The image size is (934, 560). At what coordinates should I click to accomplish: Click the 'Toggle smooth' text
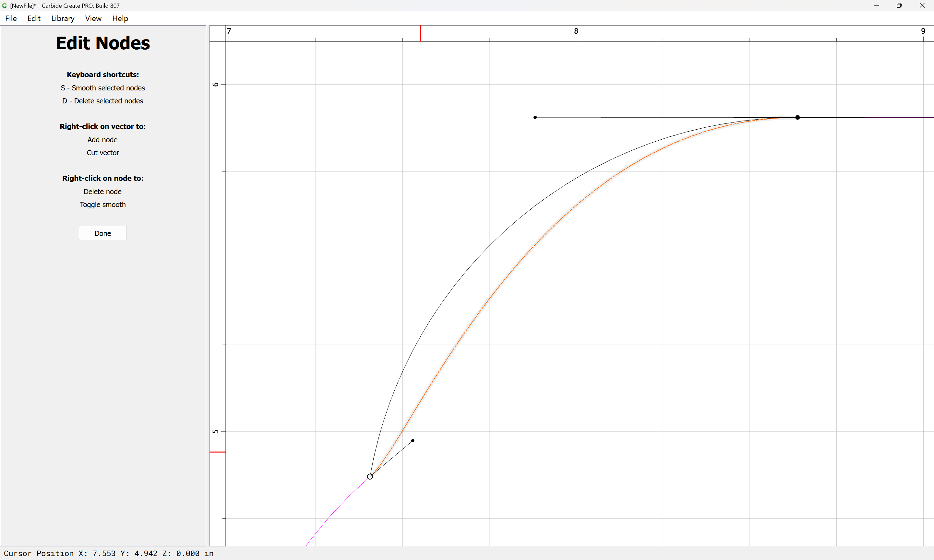click(x=103, y=204)
